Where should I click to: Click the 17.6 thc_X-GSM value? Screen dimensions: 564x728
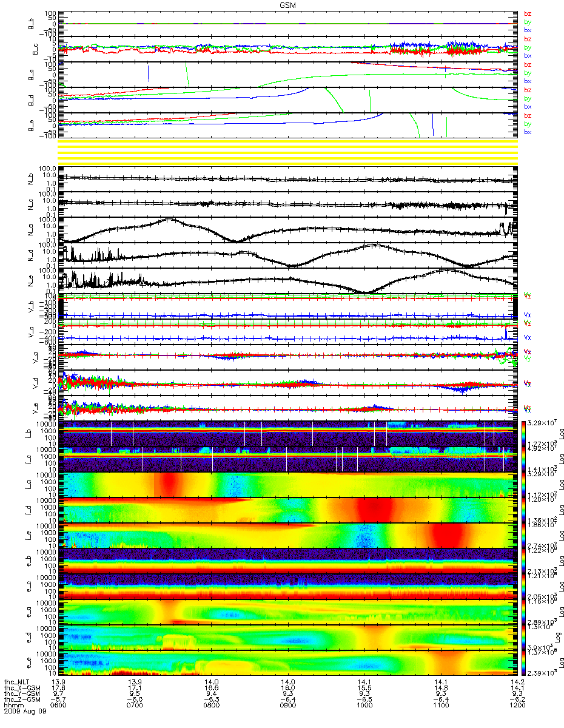tap(58, 688)
